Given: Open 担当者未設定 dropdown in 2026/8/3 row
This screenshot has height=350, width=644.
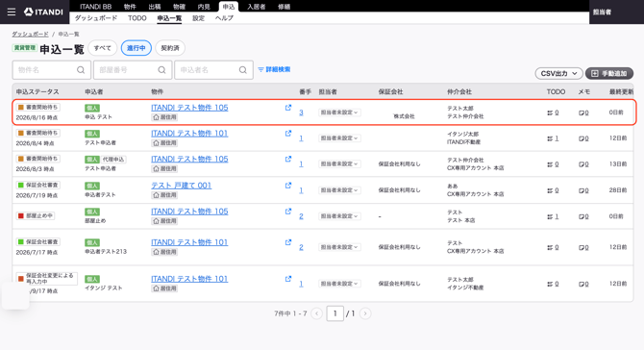Looking at the screenshot, I should coord(339,163).
